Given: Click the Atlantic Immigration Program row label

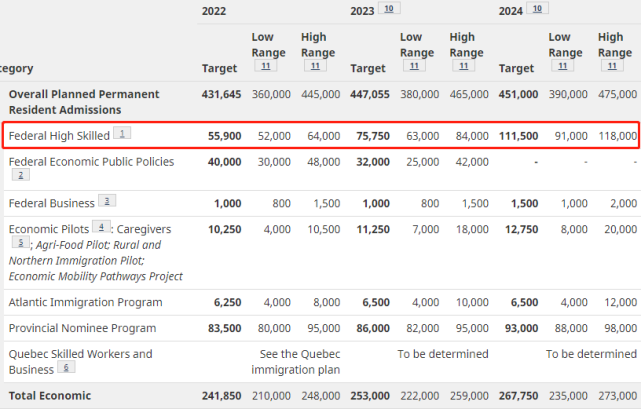Looking at the screenshot, I should 85,302.
